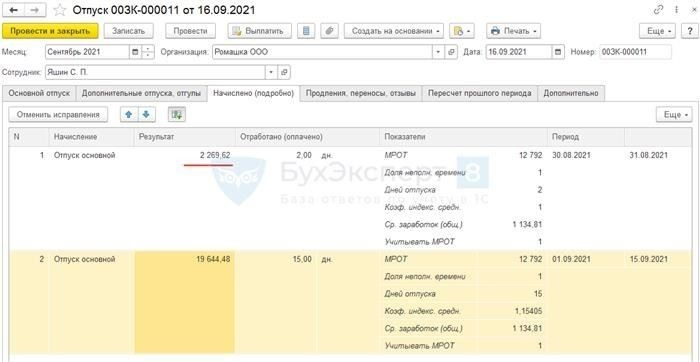Click 'Отработано (оплачено)' column header
This screenshot has width=700, height=362.
click(307, 137)
